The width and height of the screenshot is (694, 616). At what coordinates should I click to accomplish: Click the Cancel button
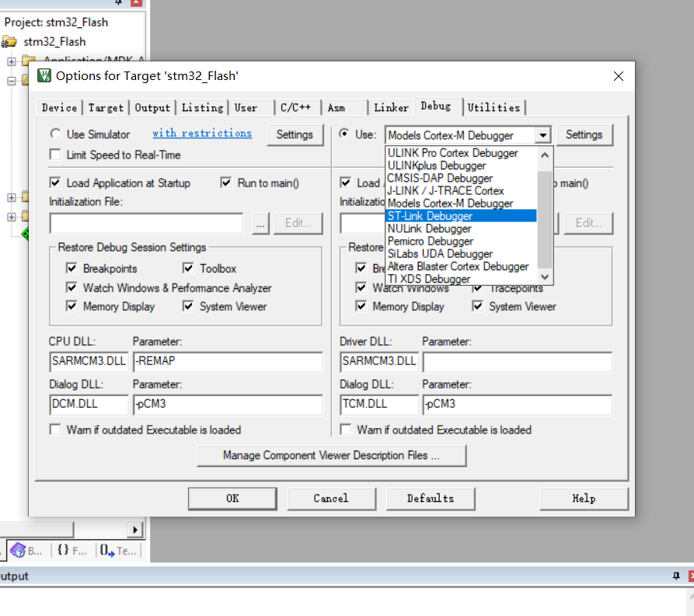332,499
